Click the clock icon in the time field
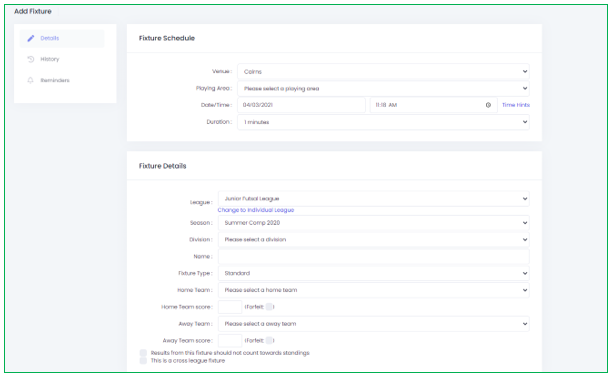Screen dimensions: 615x378 point(488,105)
